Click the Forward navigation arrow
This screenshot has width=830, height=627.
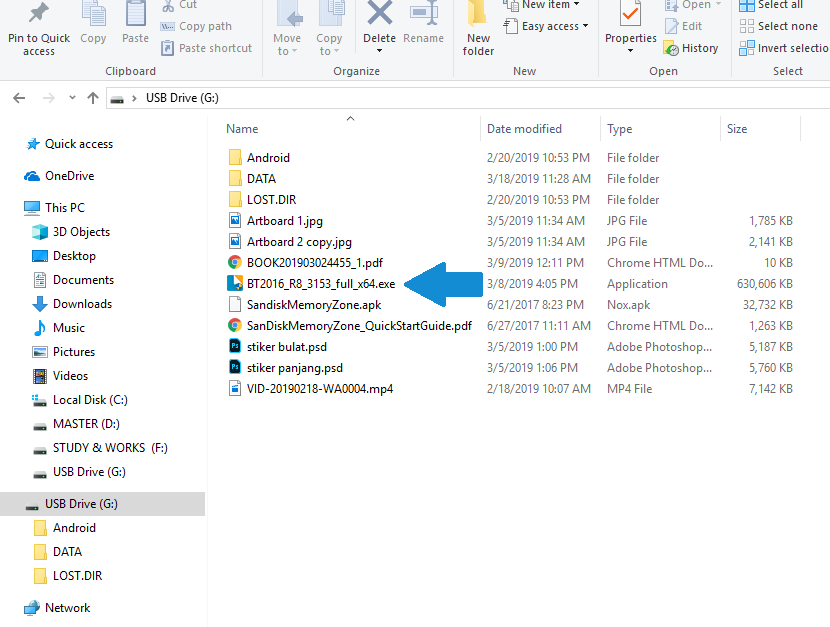click(49, 98)
